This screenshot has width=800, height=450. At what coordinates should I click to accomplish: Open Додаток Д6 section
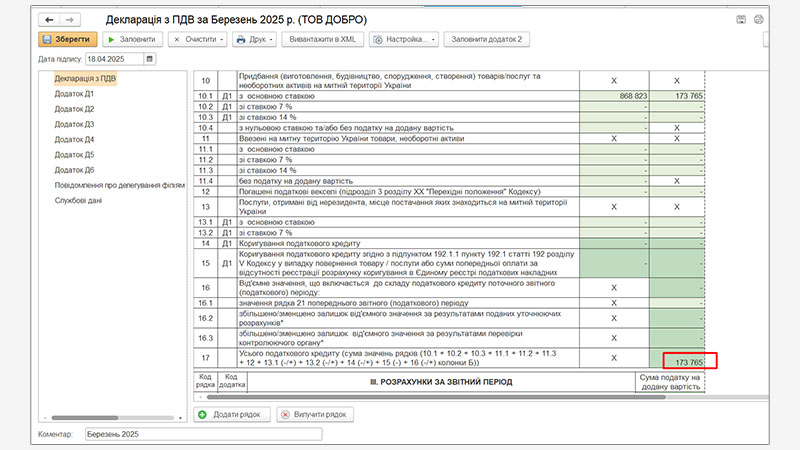pyautogui.click(x=74, y=170)
